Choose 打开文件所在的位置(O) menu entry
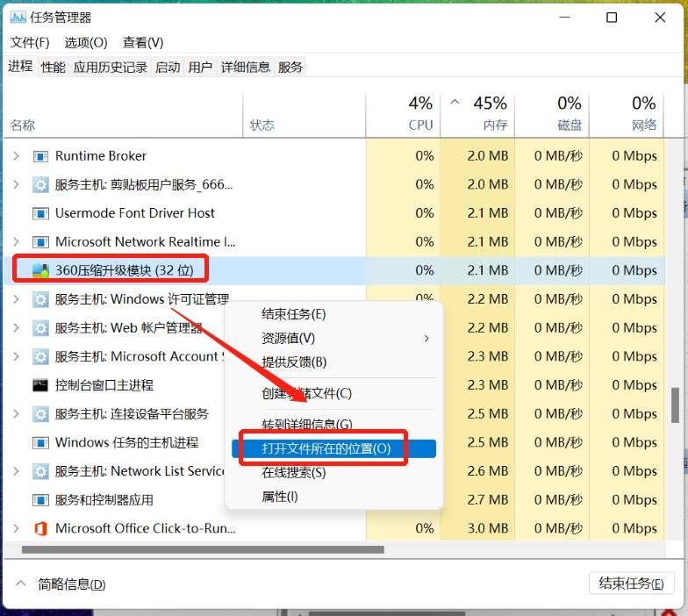The height and width of the screenshot is (616, 688). tap(333, 448)
